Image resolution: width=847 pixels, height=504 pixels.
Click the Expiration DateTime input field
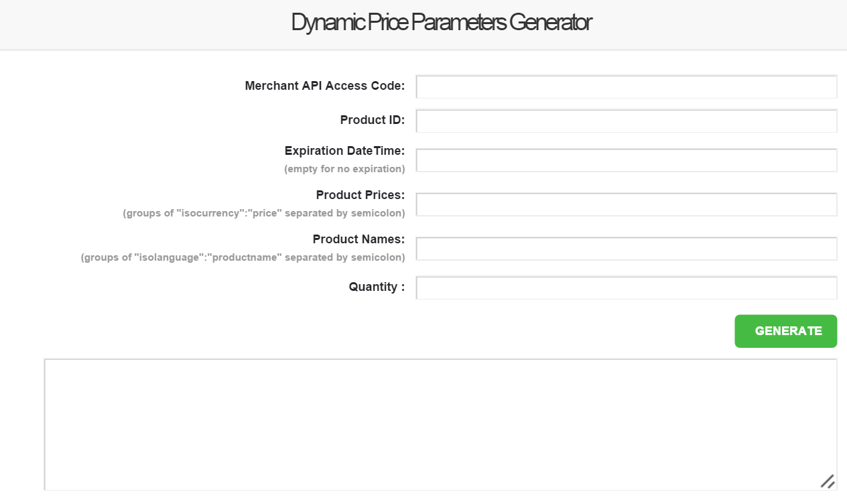coord(627,160)
